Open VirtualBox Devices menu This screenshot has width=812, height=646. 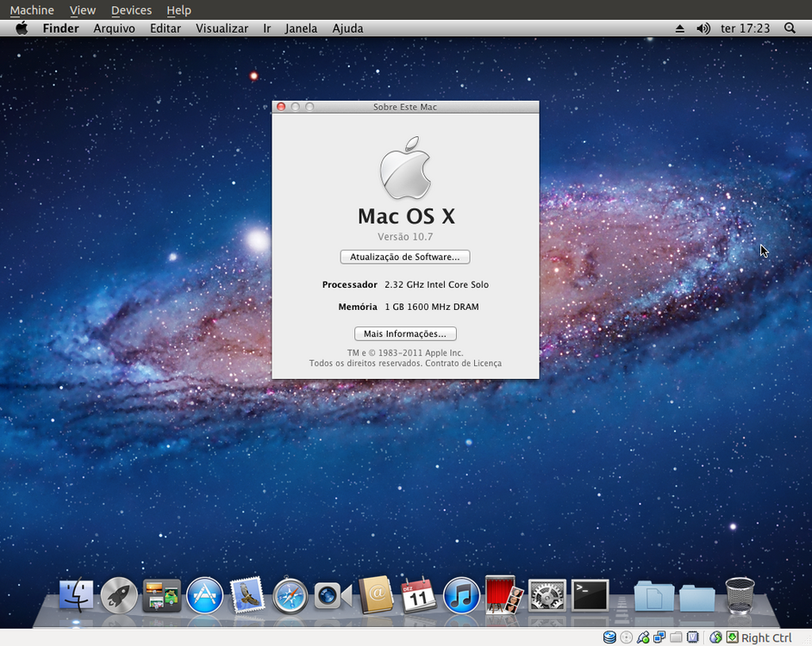coord(131,10)
